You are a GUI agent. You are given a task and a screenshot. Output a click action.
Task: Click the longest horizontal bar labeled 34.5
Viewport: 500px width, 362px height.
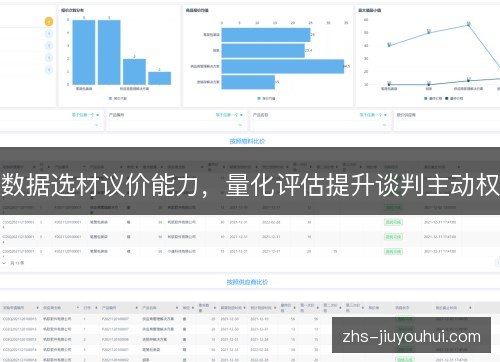(x=283, y=66)
